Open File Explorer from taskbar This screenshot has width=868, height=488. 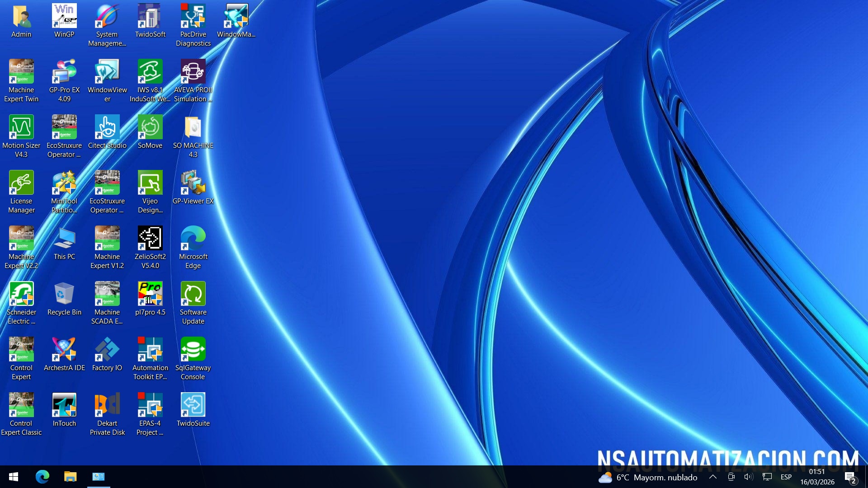(70, 477)
